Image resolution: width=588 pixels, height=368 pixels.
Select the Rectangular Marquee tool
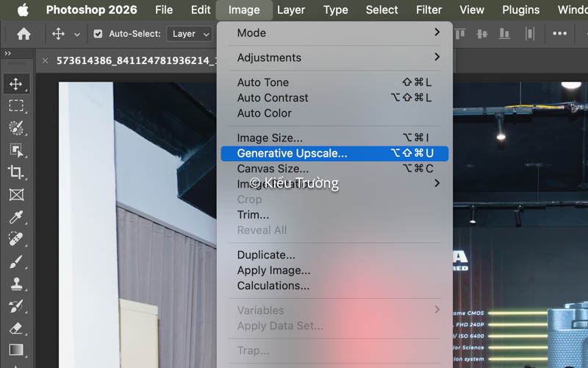15,106
